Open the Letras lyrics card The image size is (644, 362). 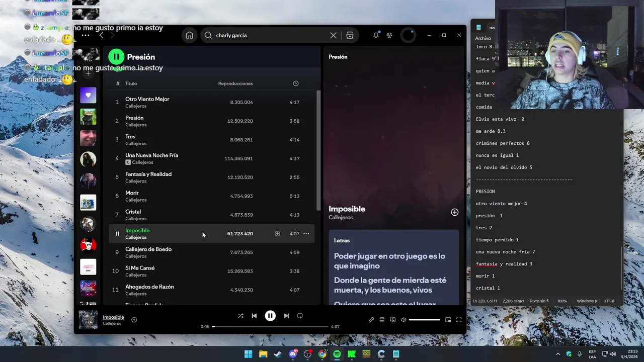pyautogui.click(x=393, y=267)
